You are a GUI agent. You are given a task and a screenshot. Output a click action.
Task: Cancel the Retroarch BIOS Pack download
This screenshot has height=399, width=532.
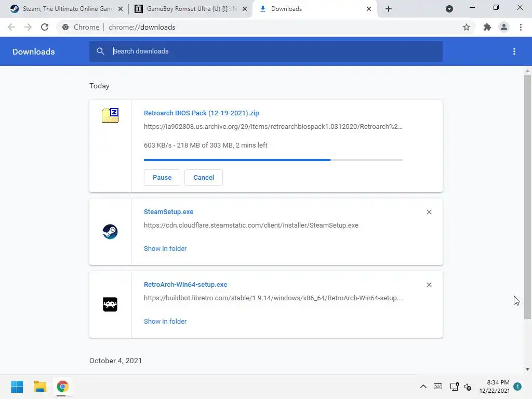204,178
